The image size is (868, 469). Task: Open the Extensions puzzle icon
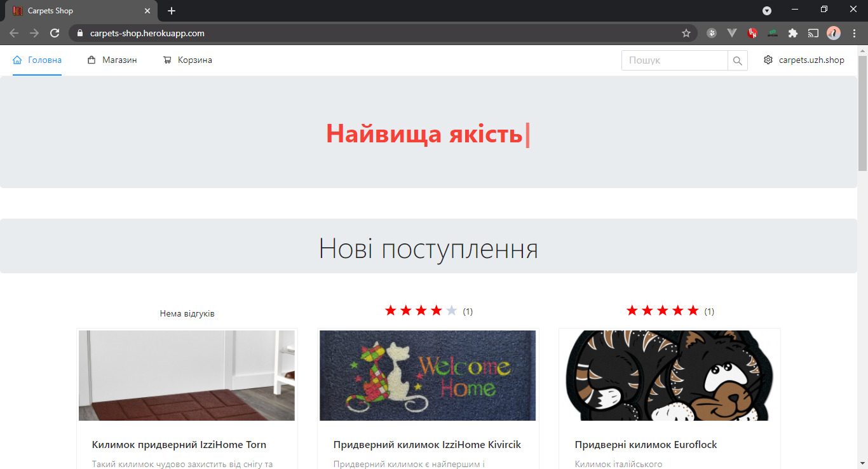pyautogui.click(x=792, y=33)
